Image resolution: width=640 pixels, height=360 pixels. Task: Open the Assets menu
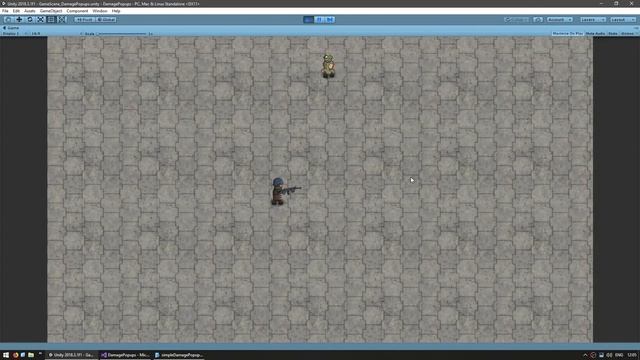[x=29, y=11]
